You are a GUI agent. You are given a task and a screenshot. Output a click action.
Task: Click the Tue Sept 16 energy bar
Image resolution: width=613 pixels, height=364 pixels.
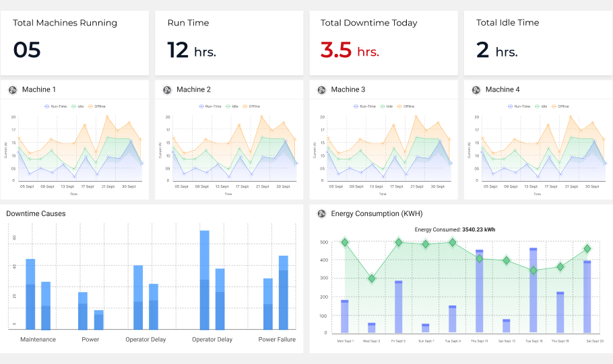(x=533, y=290)
